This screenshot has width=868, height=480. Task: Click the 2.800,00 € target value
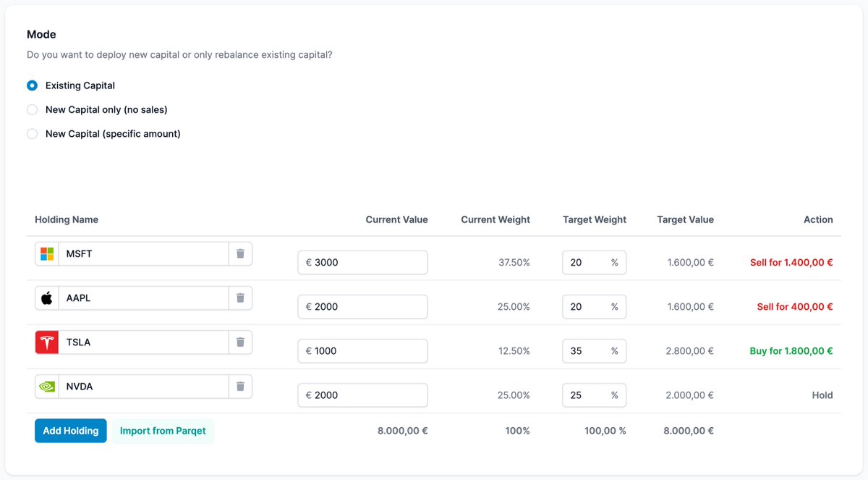(x=690, y=351)
